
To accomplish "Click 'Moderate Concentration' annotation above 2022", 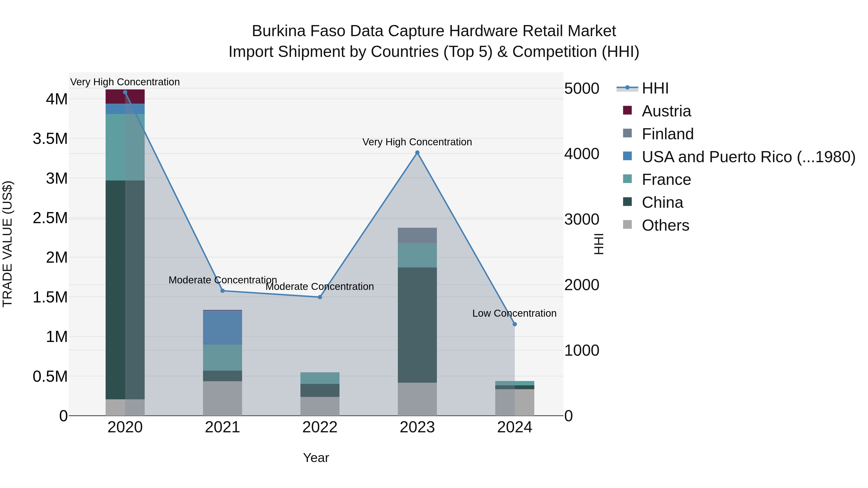I will 320,287.
